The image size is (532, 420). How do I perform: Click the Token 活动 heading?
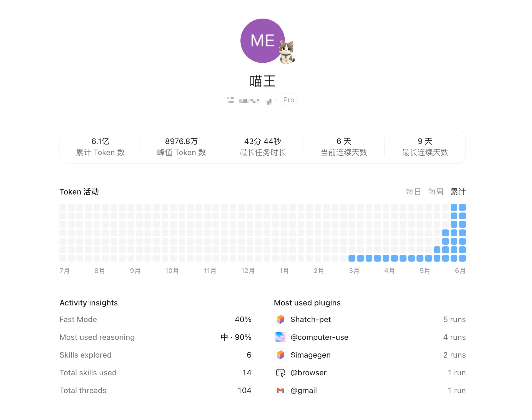coord(79,192)
